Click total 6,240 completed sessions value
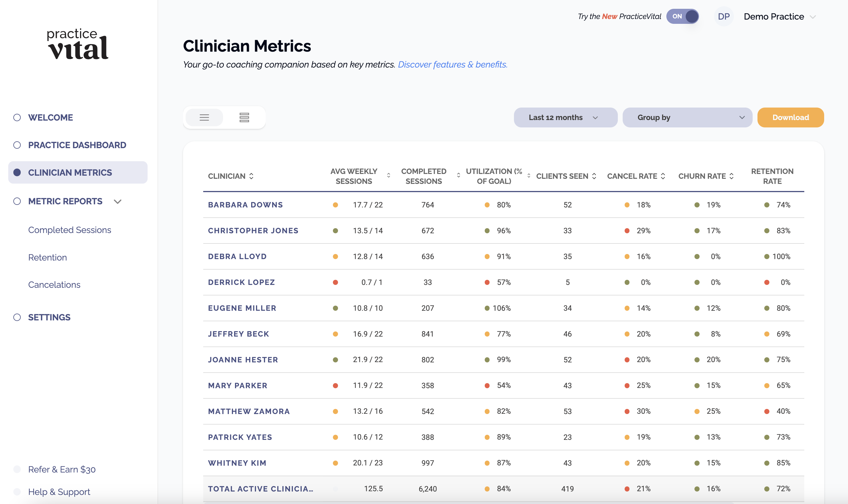Image resolution: width=848 pixels, height=504 pixels. tap(428, 489)
